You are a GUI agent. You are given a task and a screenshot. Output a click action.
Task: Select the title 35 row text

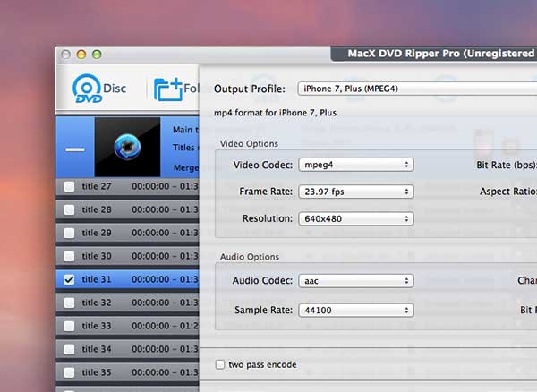coord(97,372)
